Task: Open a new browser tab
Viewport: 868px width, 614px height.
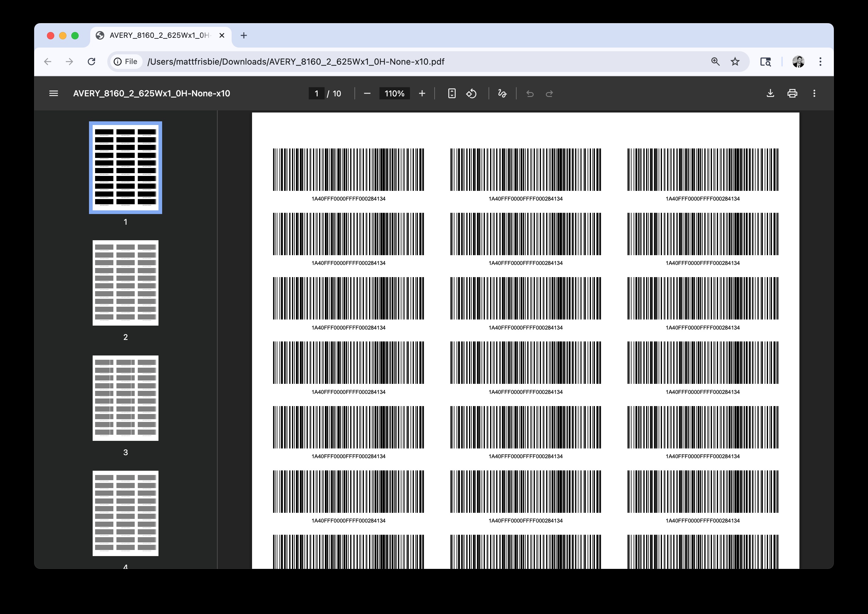Action: click(244, 36)
